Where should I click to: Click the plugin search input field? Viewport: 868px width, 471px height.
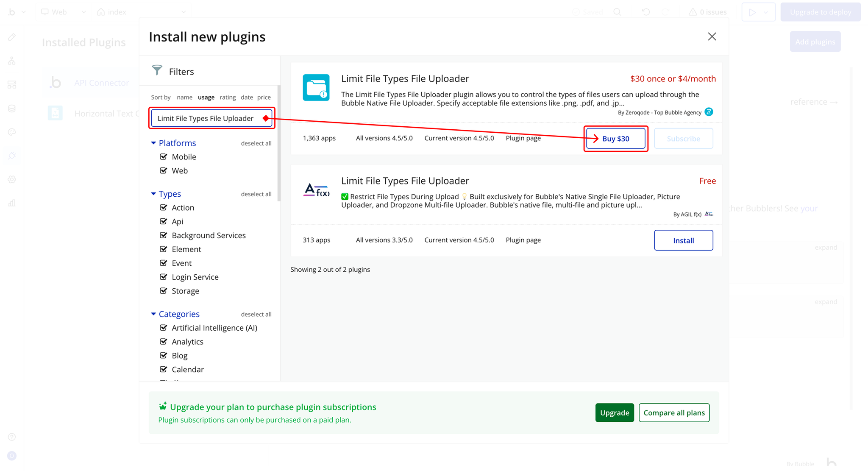[206, 118]
